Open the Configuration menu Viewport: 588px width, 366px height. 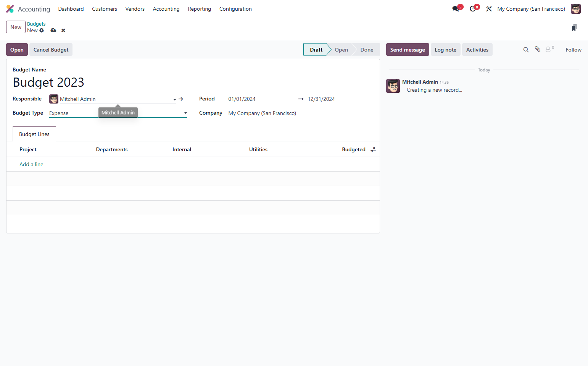click(235, 9)
